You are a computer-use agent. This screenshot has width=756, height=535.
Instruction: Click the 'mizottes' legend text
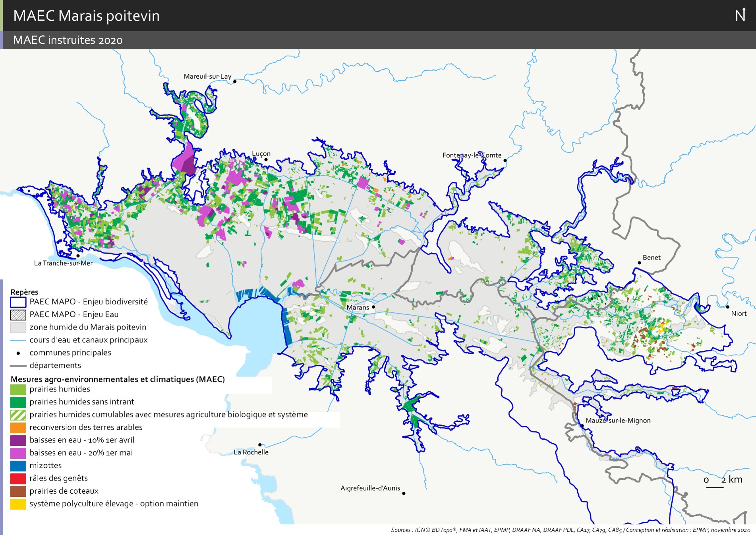point(46,465)
